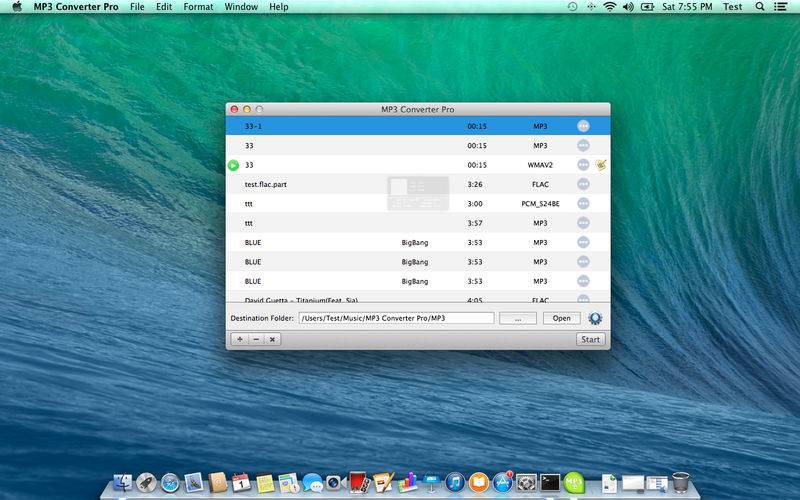Open conversion settings badge icon
The width and height of the screenshot is (800, 500).
click(595, 318)
